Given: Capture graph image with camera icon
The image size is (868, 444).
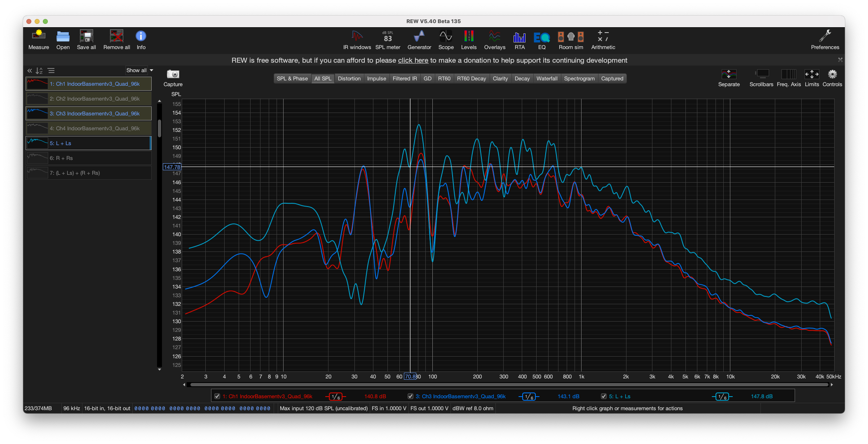Looking at the screenshot, I should 173,78.
